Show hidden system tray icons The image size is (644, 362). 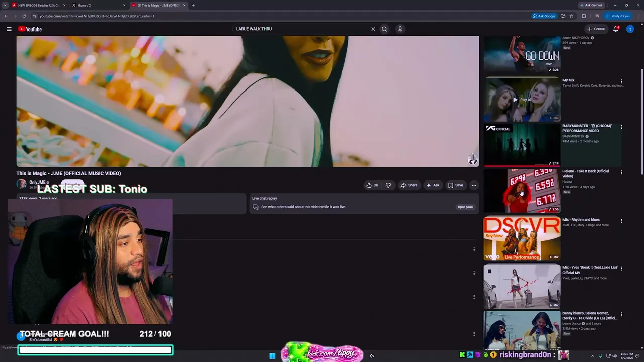tap(592, 356)
